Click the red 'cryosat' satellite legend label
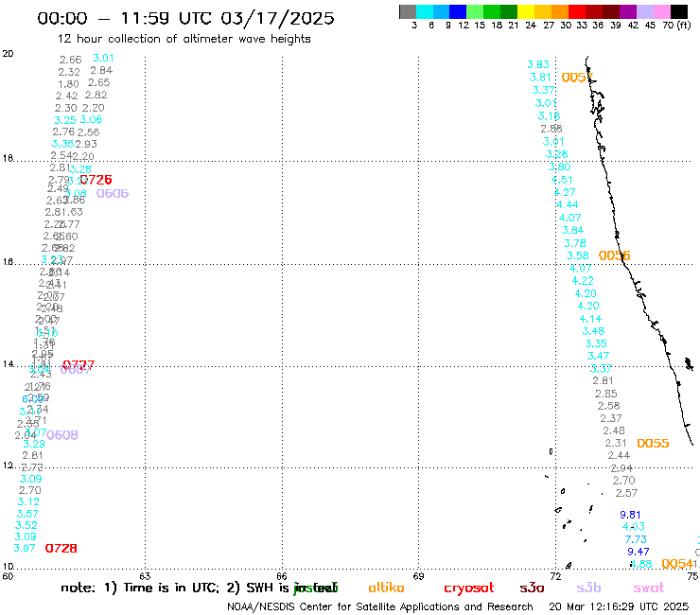This screenshot has width=700, height=615. (x=469, y=588)
